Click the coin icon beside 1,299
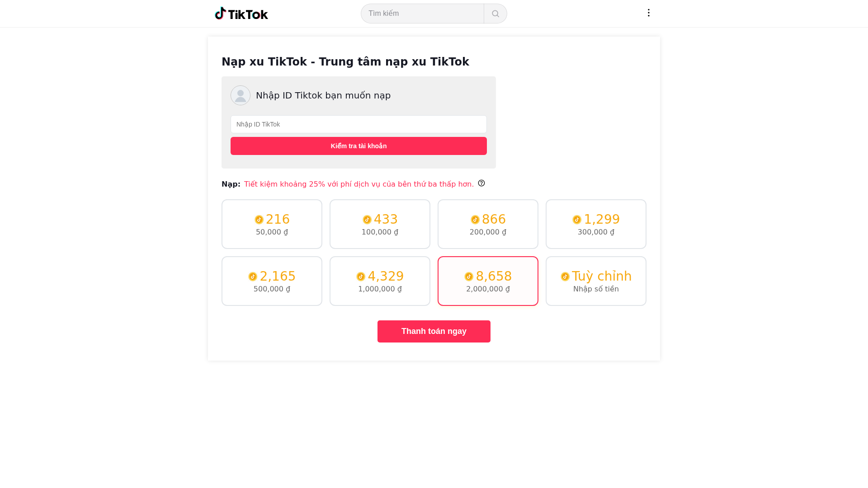The image size is (868, 488). (x=577, y=220)
